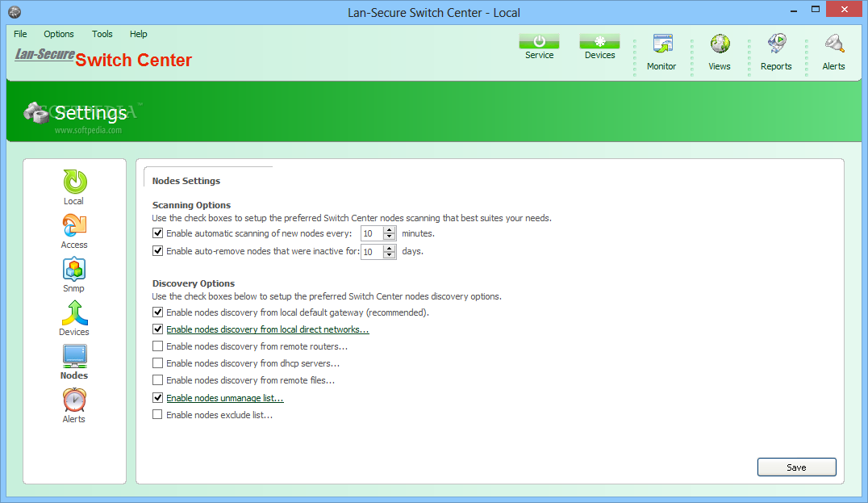Select Snmp settings in the sidebar
The image size is (868, 503).
pos(73,275)
